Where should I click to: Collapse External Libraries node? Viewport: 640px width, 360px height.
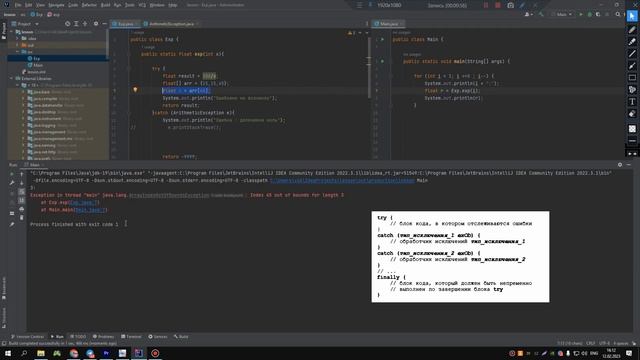(11, 78)
